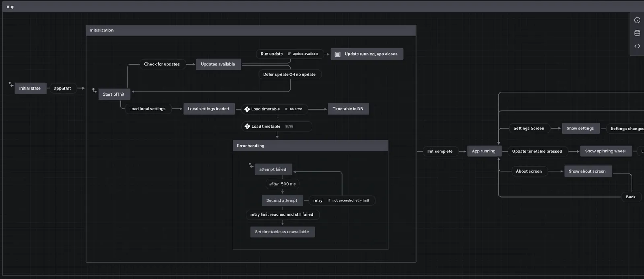644x279 pixels.
Task: Click the final-state icon in Update running node
Action: coord(338,54)
